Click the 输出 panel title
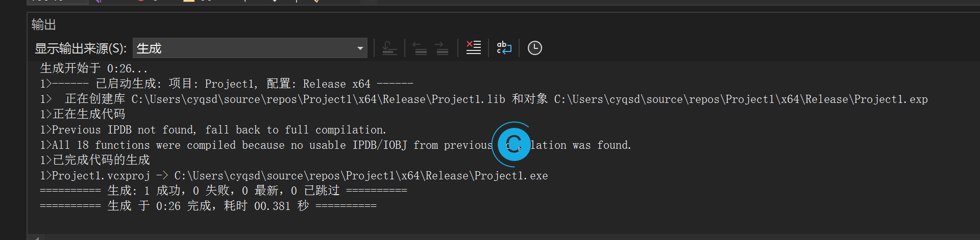The width and height of the screenshot is (980, 240). tap(44, 24)
